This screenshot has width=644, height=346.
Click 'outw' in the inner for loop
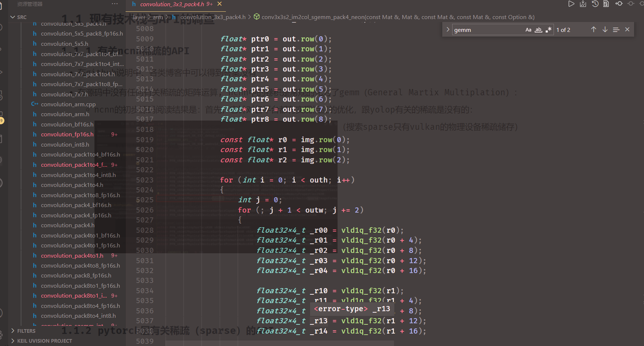314,210
